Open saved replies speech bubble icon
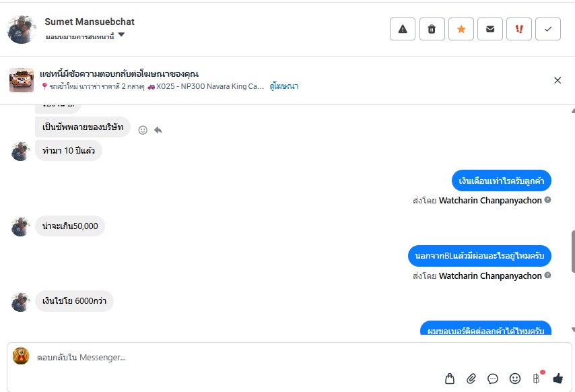The image size is (575, 392). (x=493, y=379)
